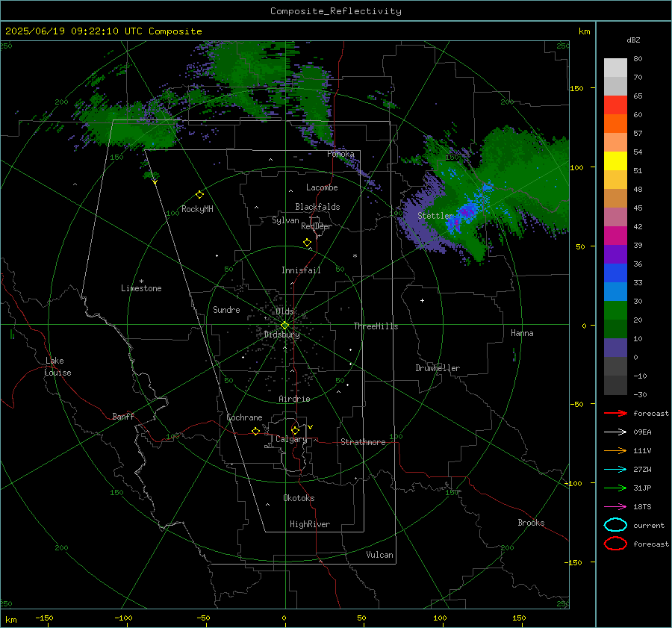
Task: Click the Lacombe city label
Action: (322, 187)
